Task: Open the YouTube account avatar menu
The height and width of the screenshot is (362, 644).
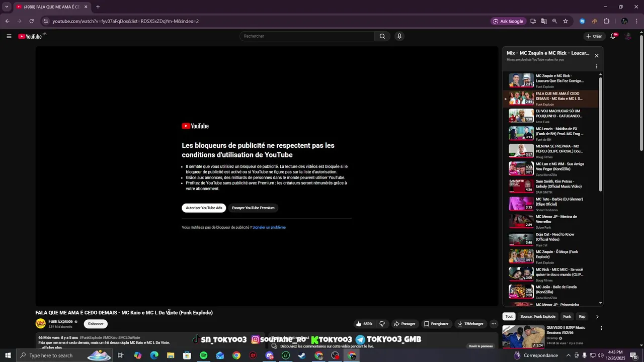Action: pos(628,36)
